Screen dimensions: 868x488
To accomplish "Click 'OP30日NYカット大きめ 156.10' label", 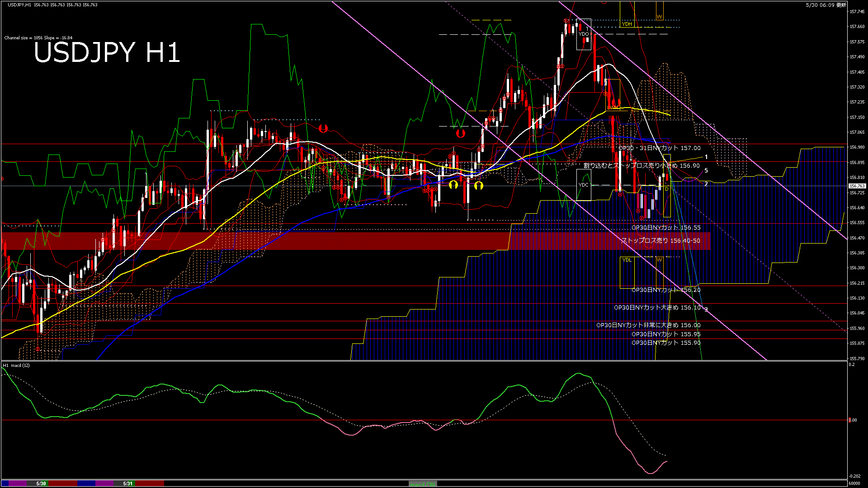I will 657,308.
